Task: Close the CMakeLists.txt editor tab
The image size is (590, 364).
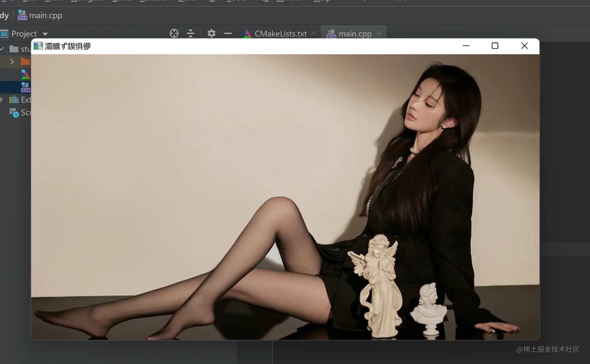Action: tap(314, 34)
